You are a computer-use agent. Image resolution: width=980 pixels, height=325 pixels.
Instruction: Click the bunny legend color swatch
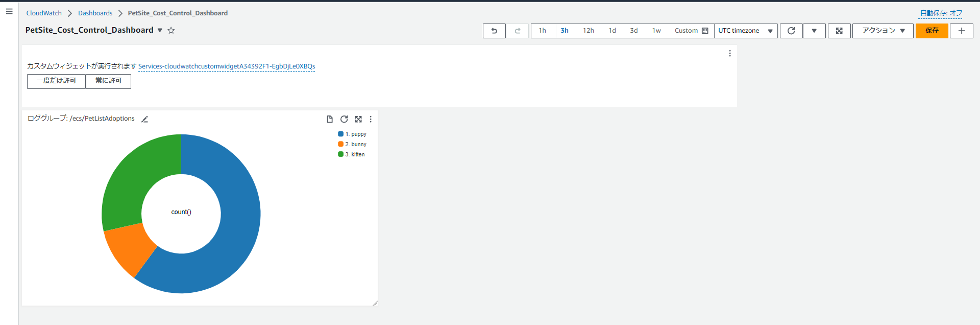(340, 144)
